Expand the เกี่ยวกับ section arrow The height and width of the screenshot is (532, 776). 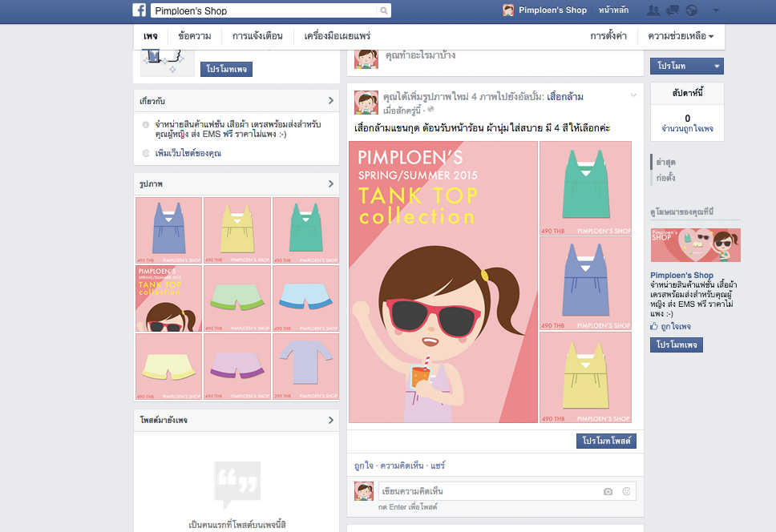331,101
